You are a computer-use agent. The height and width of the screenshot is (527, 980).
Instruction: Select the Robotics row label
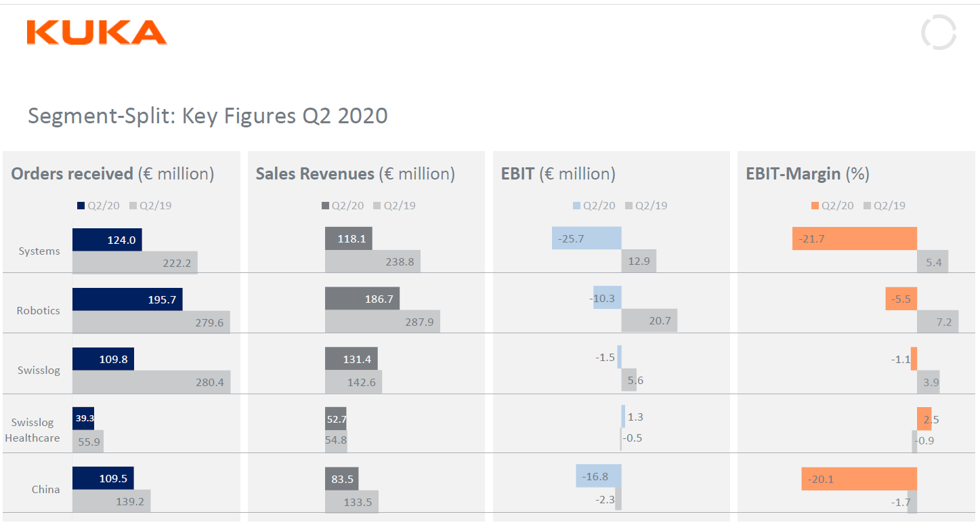[x=39, y=311]
